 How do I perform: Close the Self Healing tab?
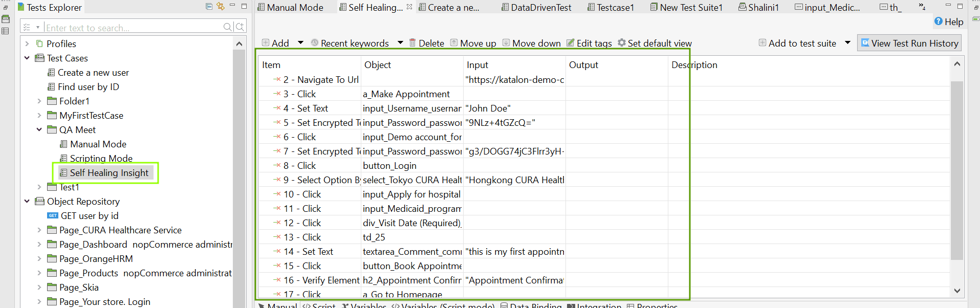tap(409, 7)
